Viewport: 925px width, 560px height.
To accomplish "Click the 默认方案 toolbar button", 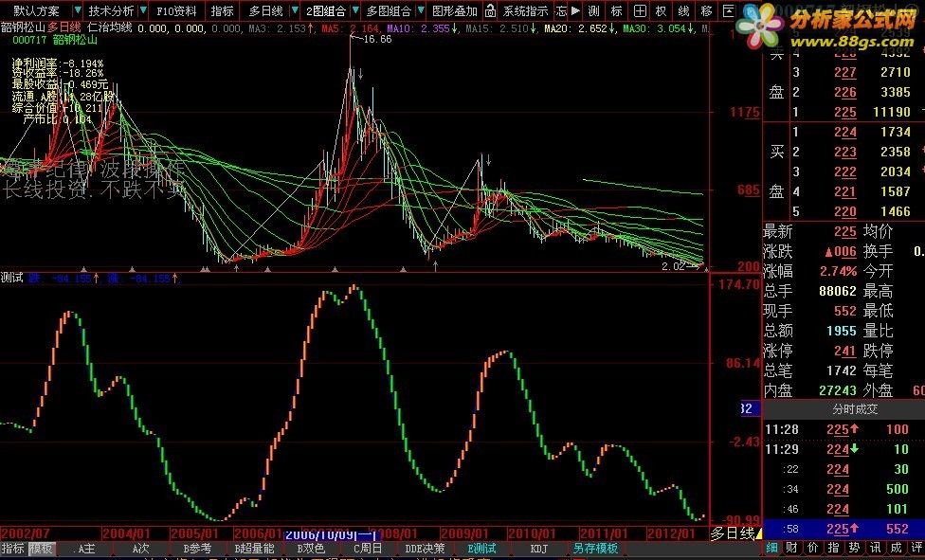I will click(37, 10).
